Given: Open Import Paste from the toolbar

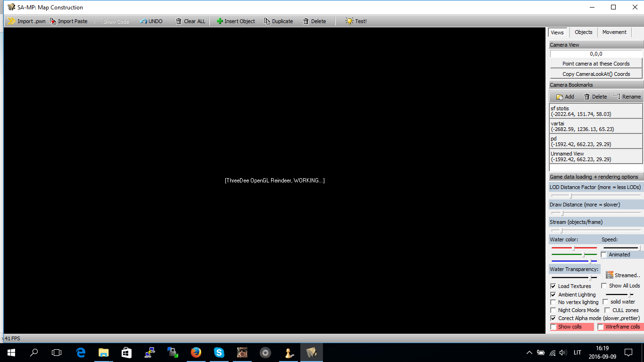Looking at the screenshot, I should click(x=69, y=21).
